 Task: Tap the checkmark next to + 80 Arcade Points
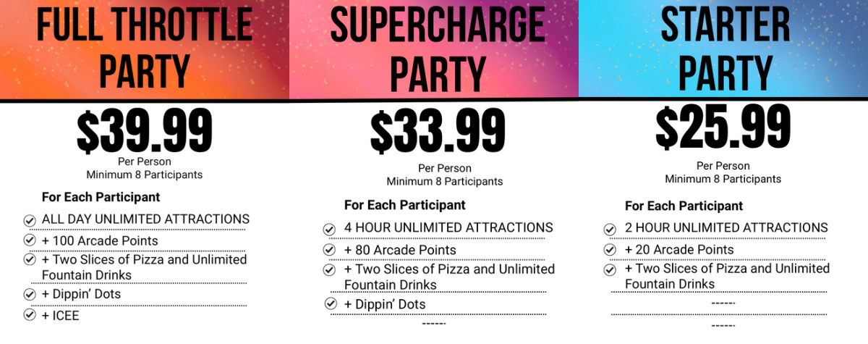329,251
